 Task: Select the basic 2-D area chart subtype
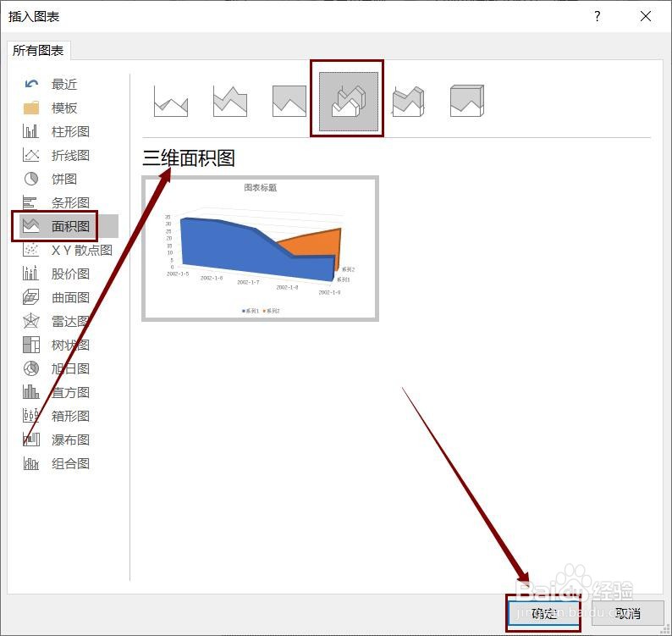171,102
